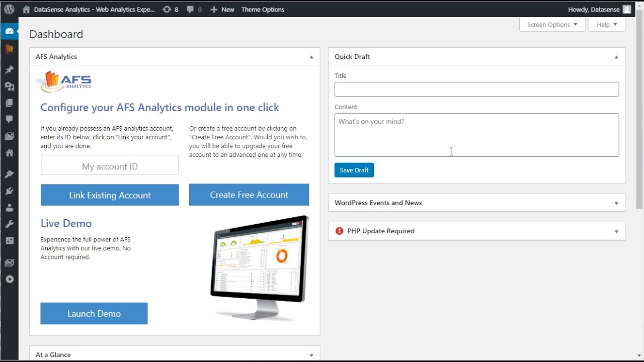Click the WordPress Events and News title
This screenshot has height=362, width=644.
click(x=378, y=203)
